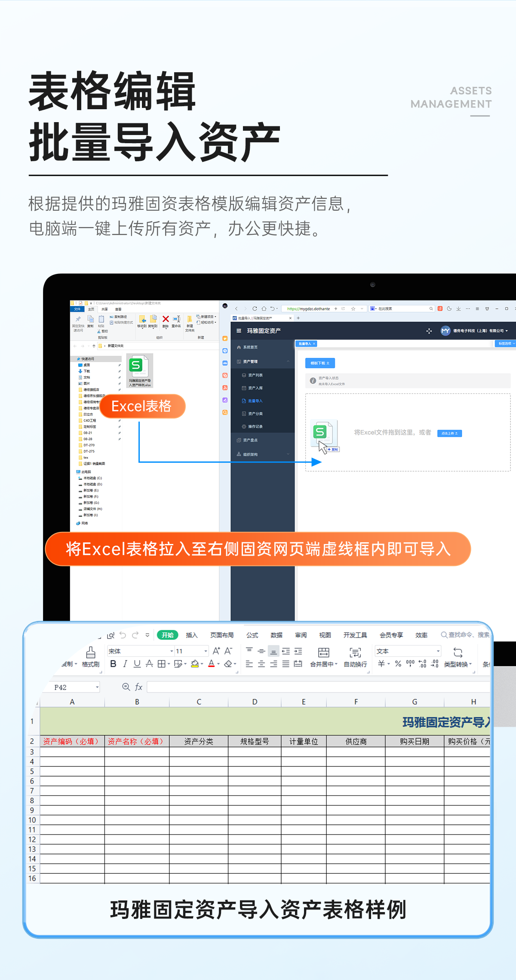Open the font size 11 dropdown

[x=206, y=651]
